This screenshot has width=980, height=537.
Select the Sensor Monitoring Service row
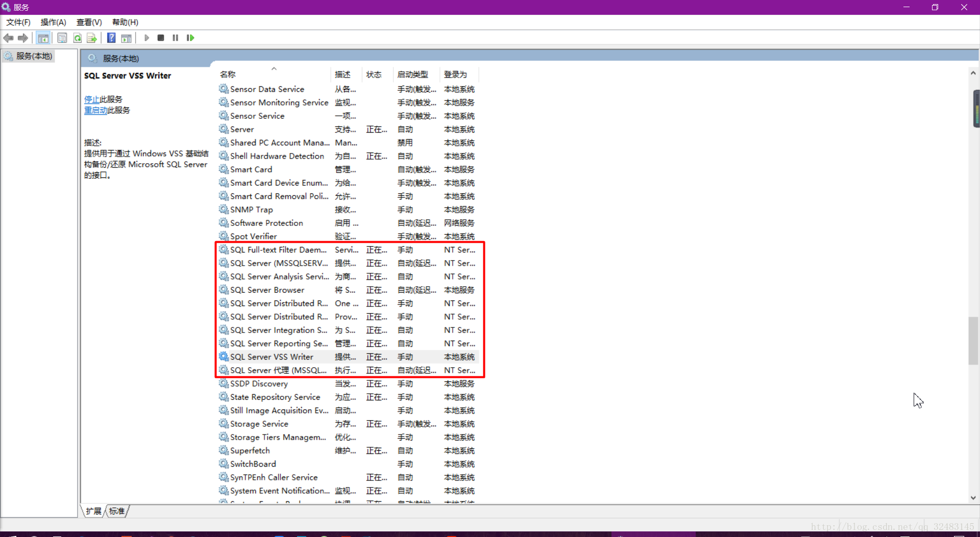point(349,103)
